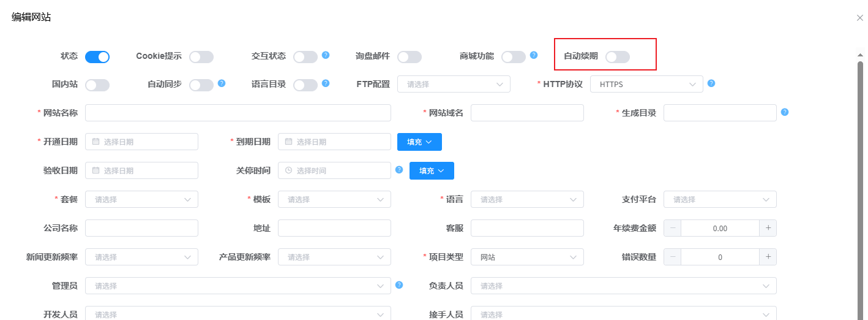868x320 pixels.
Task: Click the help icon beside HTTP协议 dropdown
Action: click(711, 83)
